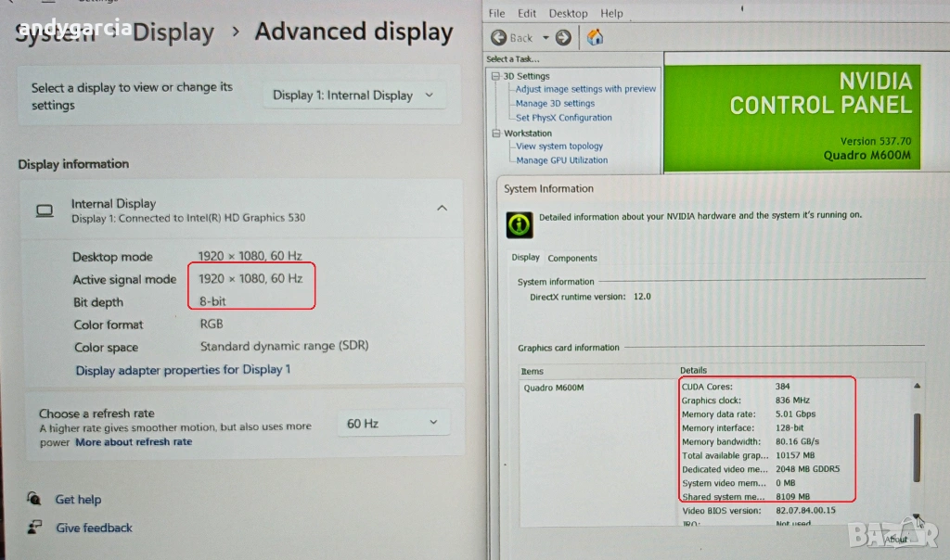Open the Desktop menu
This screenshot has height=560, width=950.
[568, 13]
